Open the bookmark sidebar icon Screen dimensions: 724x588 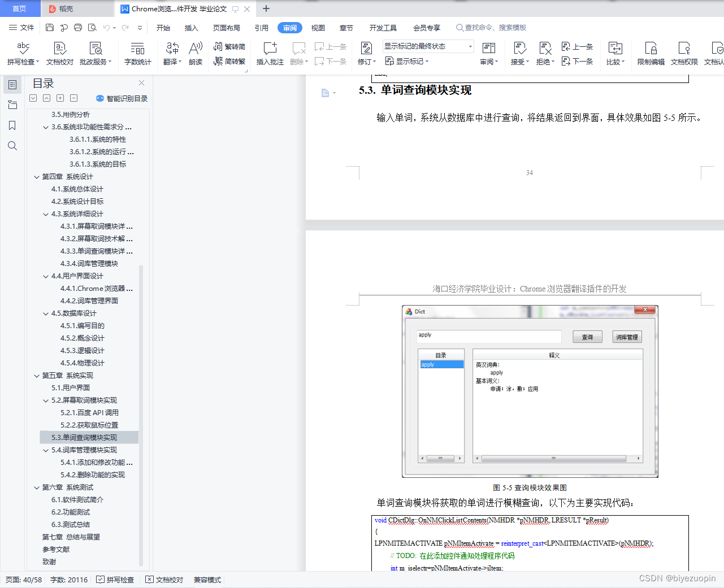[12, 125]
